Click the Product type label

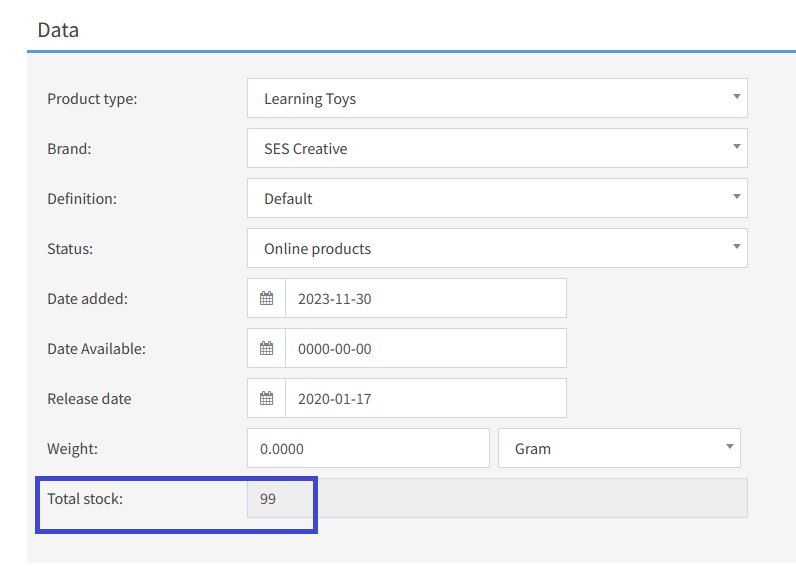tap(92, 98)
